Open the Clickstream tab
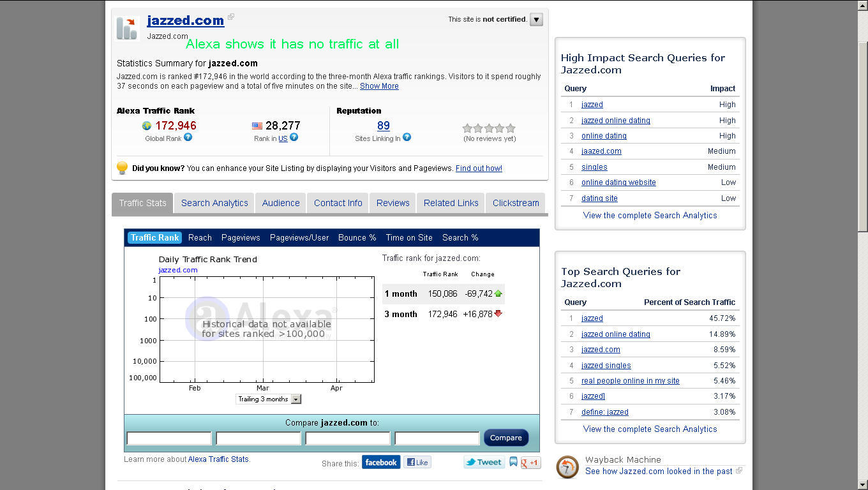The height and width of the screenshot is (490, 868). tap(516, 203)
